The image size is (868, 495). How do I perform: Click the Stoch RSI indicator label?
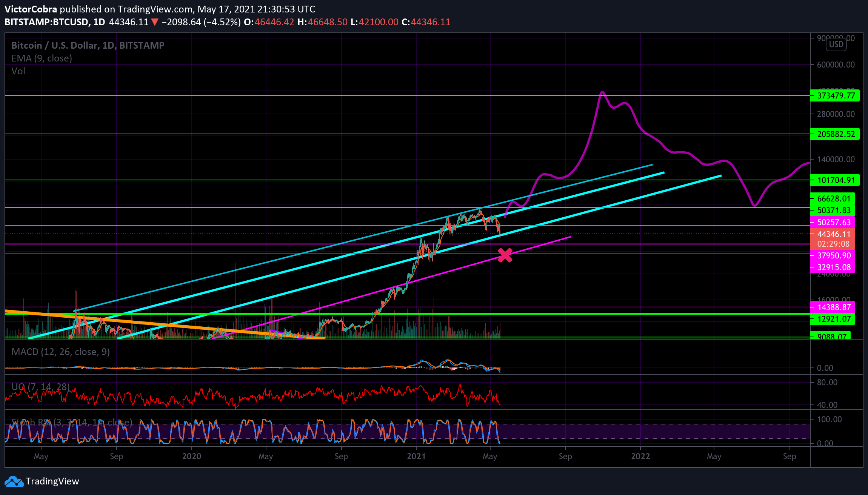[x=72, y=422]
